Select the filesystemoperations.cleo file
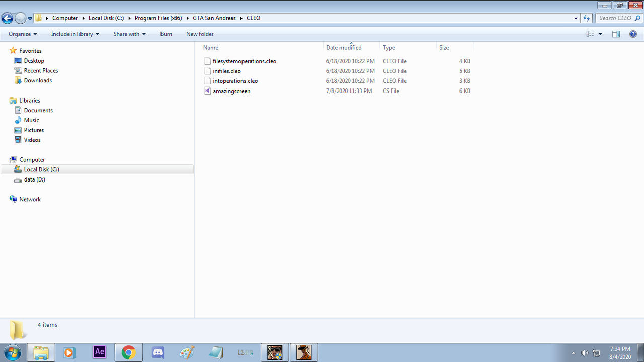644x362 pixels. point(245,61)
